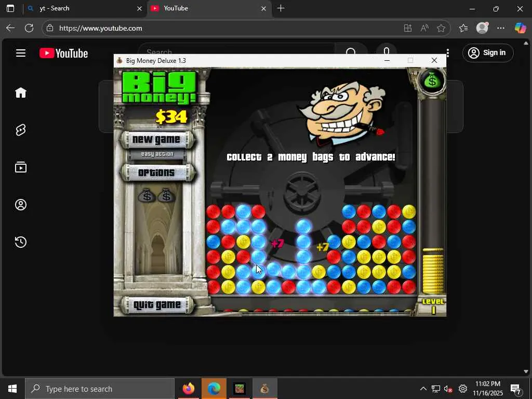Open Edge favorites list

(463, 28)
